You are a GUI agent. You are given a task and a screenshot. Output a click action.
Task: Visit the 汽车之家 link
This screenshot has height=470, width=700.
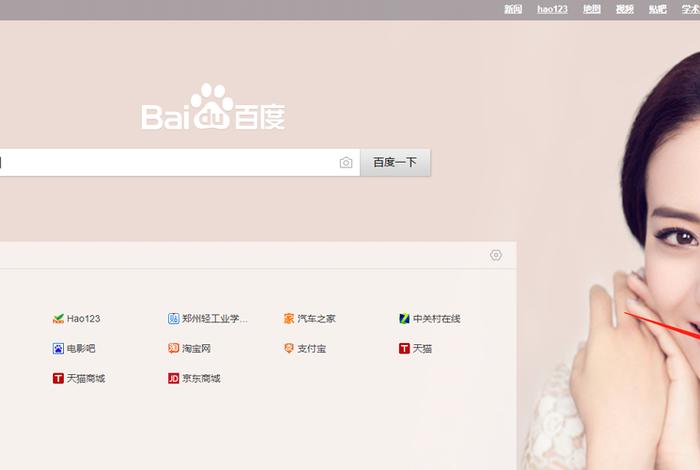coord(317,319)
